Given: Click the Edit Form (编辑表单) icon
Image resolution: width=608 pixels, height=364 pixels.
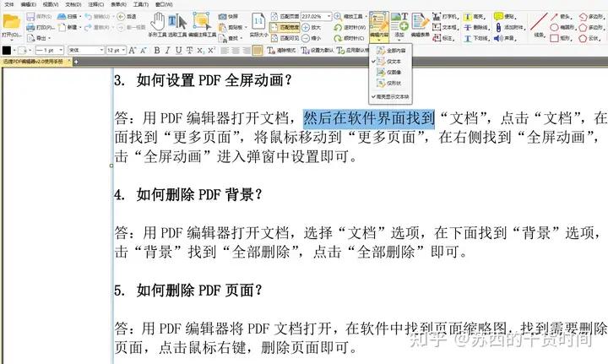Looking at the screenshot, I should [420, 21].
